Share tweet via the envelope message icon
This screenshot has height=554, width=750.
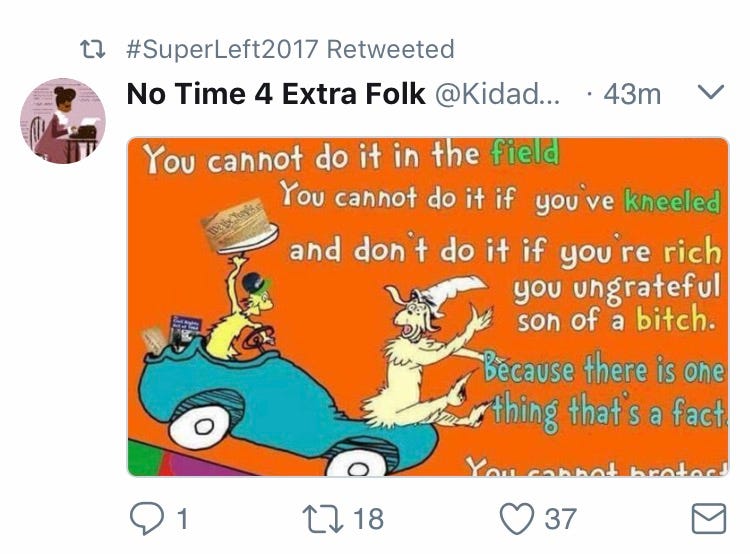coord(708,518)
